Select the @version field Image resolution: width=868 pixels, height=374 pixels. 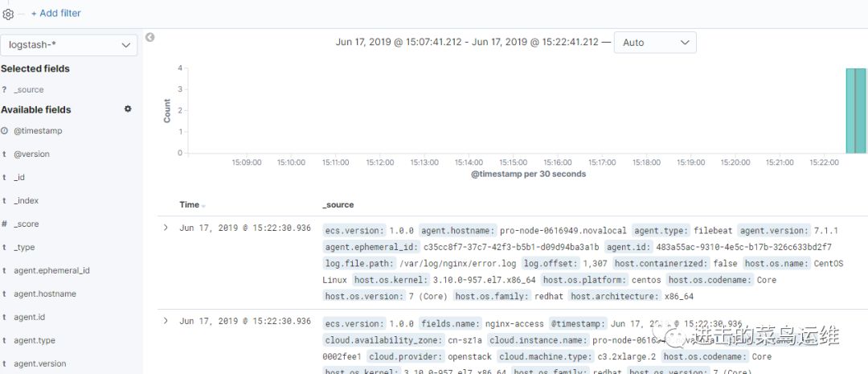[x=31, y=154]
